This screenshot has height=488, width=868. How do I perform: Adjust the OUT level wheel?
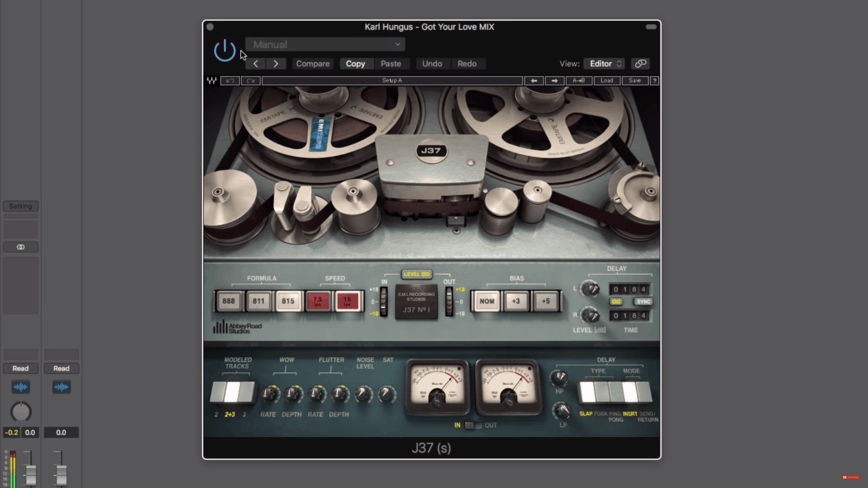coord(448,302)
